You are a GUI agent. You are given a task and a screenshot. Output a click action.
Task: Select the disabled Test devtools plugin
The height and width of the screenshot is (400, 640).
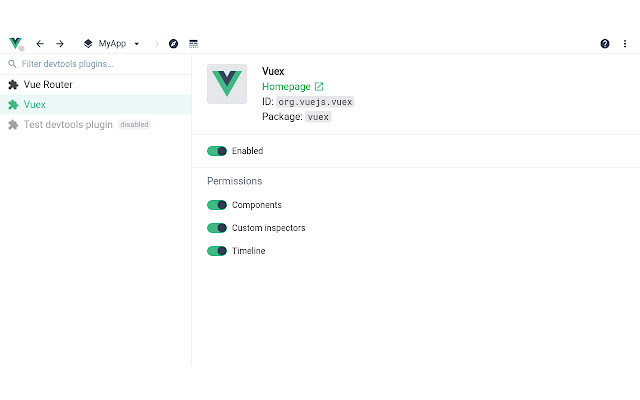coord(69,125)
